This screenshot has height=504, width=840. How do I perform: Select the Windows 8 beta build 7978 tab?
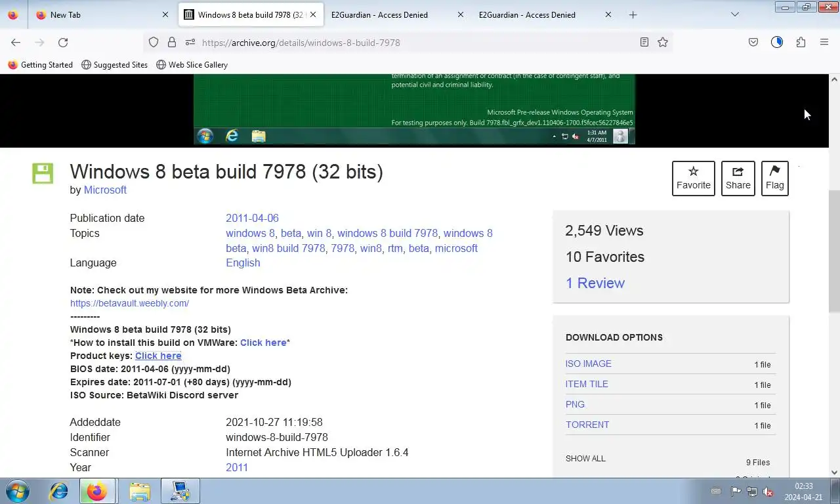tap(250, 14)
